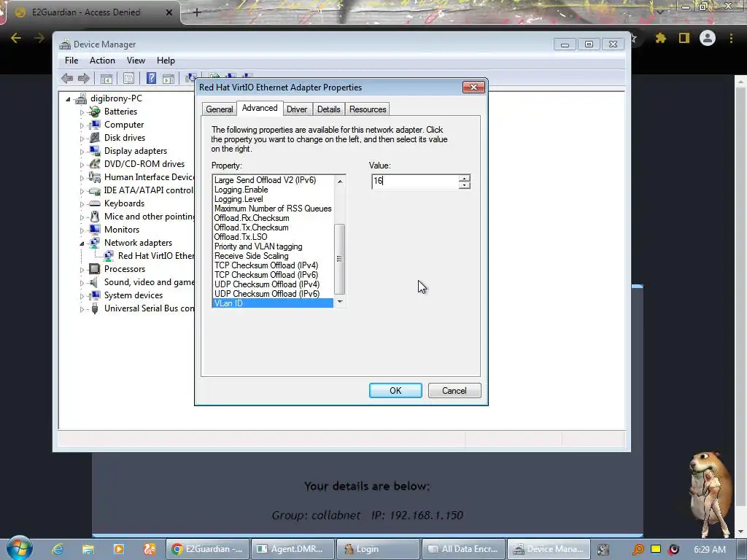This screenshot has width=747, height=560.
Task: Collapse the digibrony-PC root node
Action: 68,99
